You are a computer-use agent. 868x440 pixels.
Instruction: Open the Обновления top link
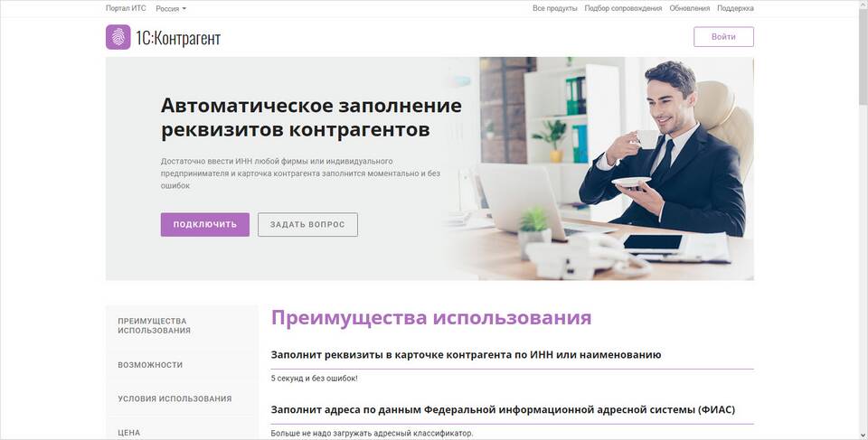click(689, 8)
